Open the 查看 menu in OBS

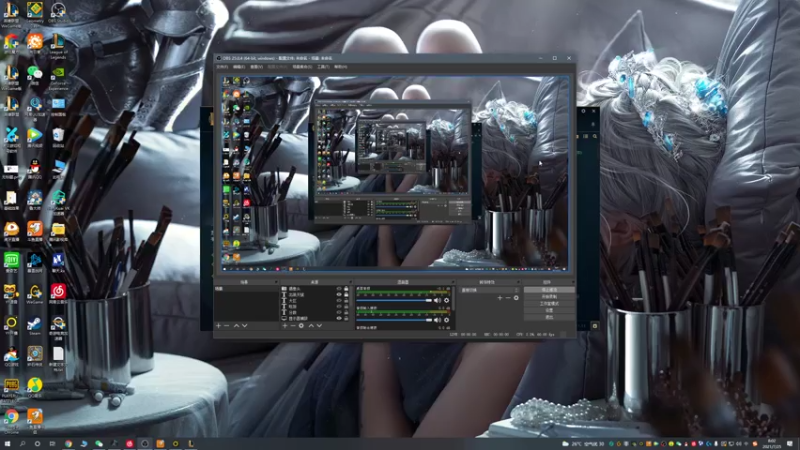click(x=257, y=67)
